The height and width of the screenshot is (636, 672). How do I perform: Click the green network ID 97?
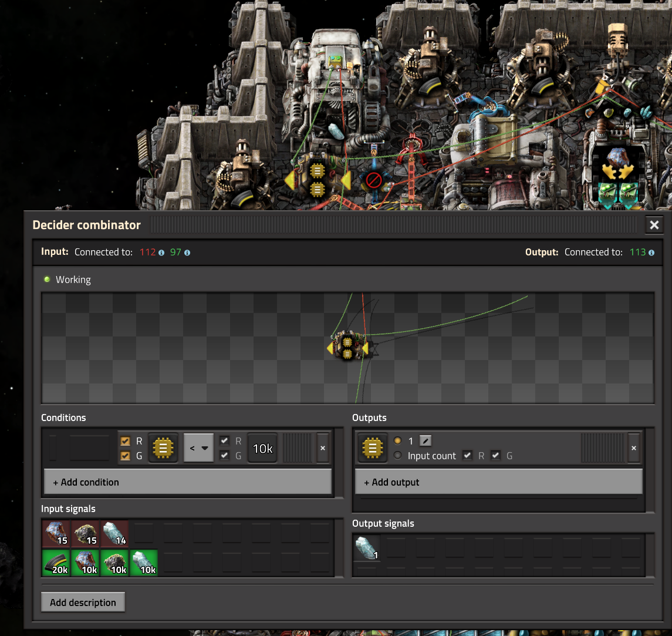pyautogui.click(x=175, y=252)
